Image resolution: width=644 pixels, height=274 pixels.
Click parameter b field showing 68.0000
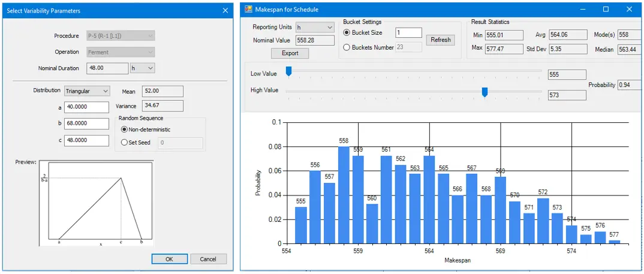click(x=87, y=124)
